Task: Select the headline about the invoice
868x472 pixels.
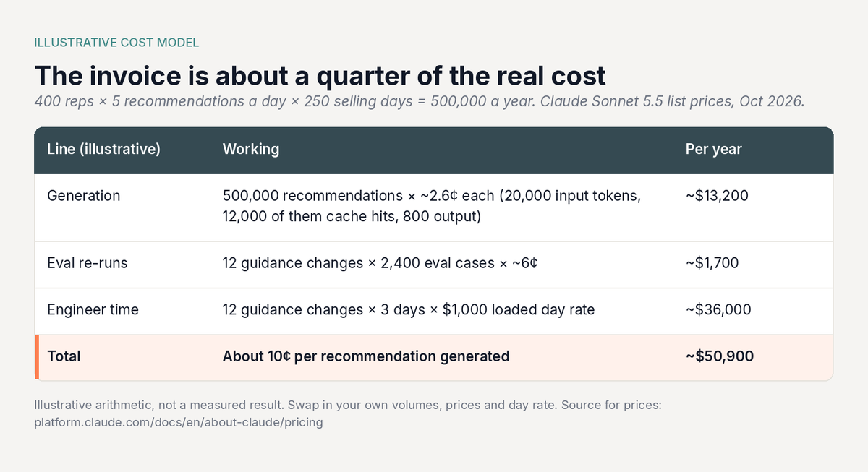Action: tap(320, 76)
